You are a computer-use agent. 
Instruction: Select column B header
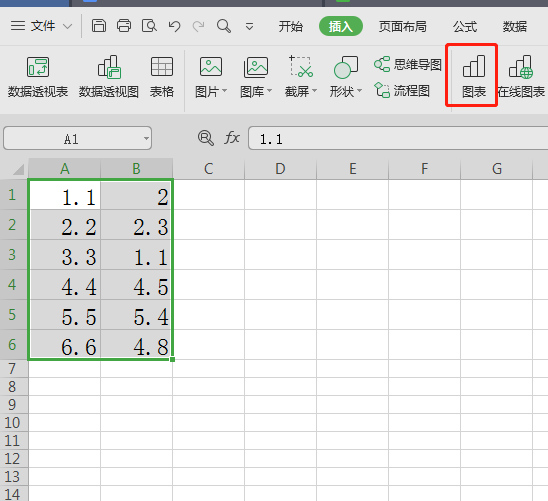(x=137, y=169)
